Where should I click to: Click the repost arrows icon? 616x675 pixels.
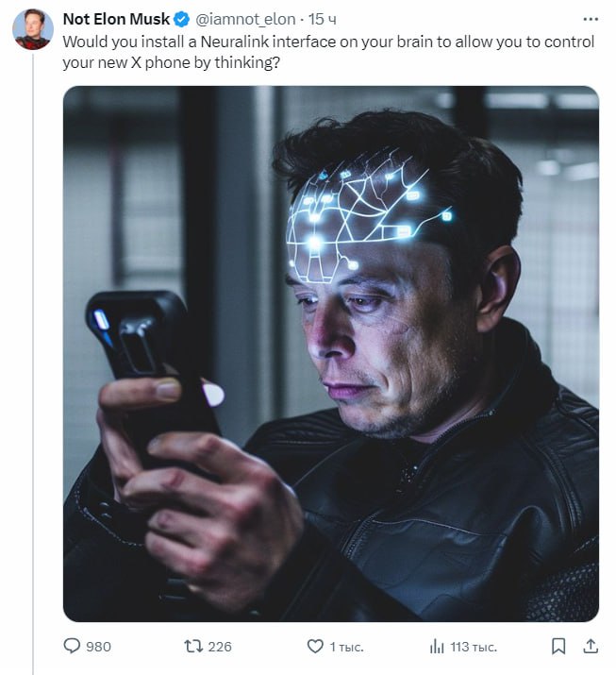pos(193,646)
